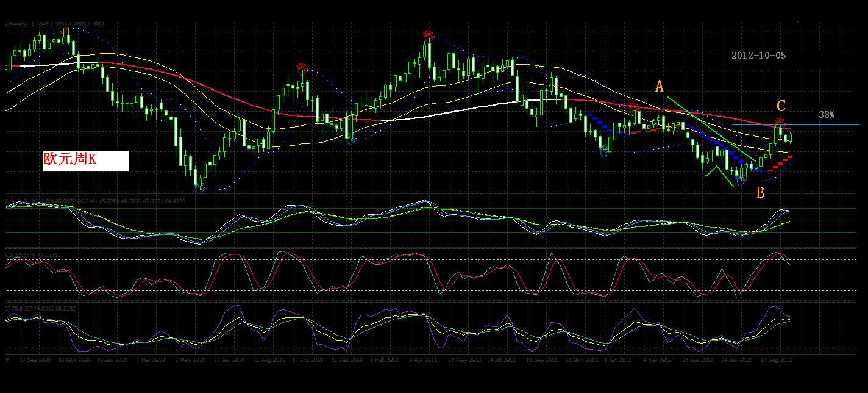Select the 2 May 2010 axis date
This screenshot has height=393, width=868.
click(190, 360)
